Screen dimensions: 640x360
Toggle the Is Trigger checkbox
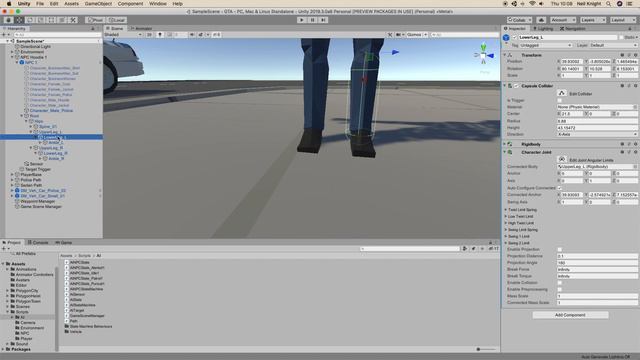click(x=560, y=100)
